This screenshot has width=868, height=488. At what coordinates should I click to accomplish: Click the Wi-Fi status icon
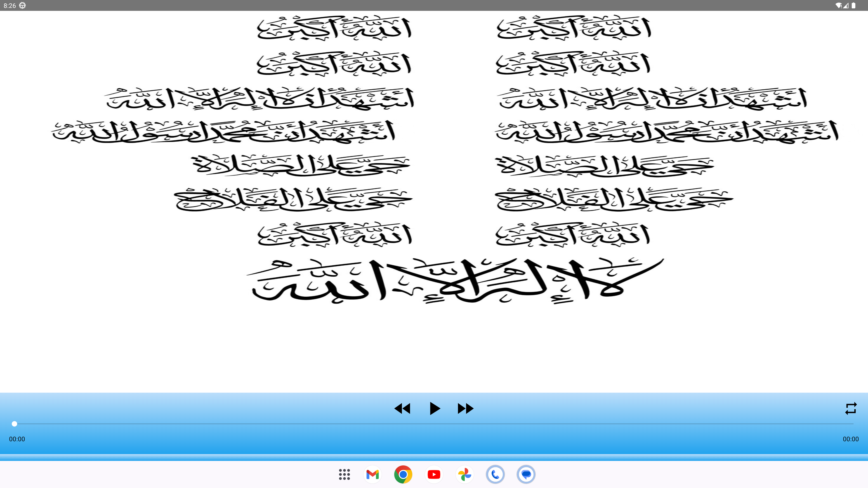(838, 5)
